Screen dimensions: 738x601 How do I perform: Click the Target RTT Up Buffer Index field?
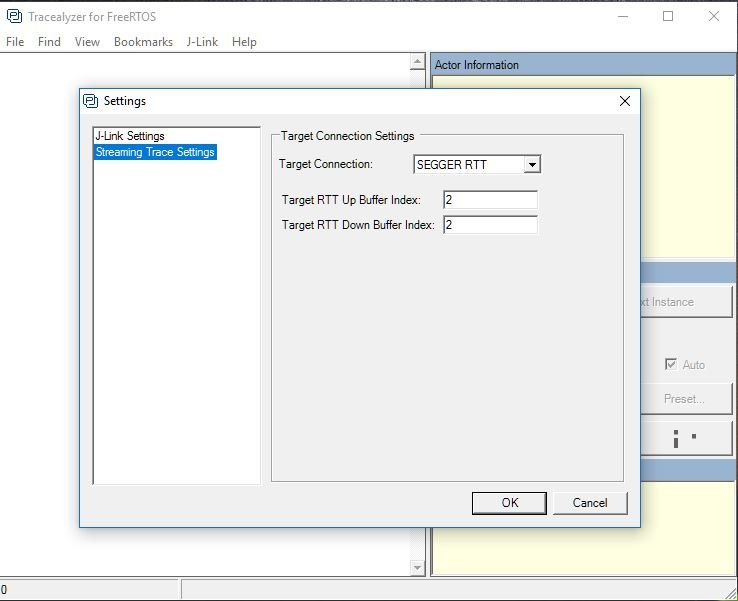pos(490,200)
